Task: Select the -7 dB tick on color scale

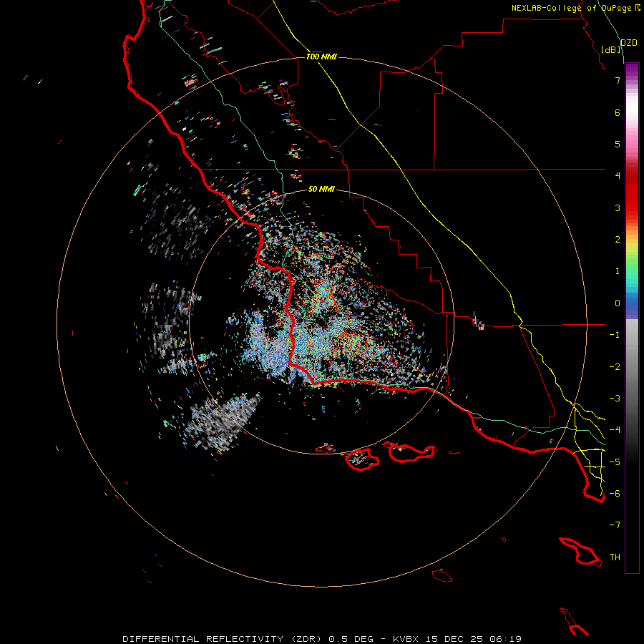Action: tap(615, 525)
